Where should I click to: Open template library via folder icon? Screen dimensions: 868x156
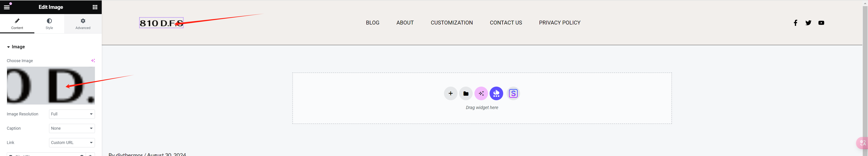466,93
